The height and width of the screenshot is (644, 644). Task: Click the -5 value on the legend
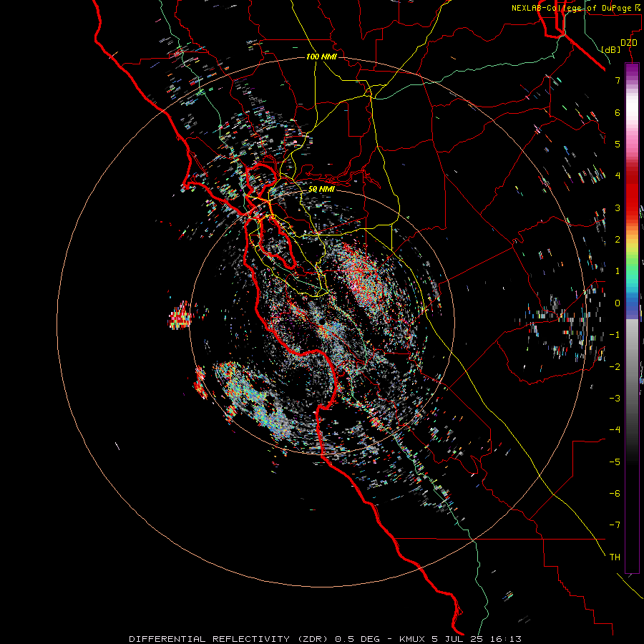[615, 462]
